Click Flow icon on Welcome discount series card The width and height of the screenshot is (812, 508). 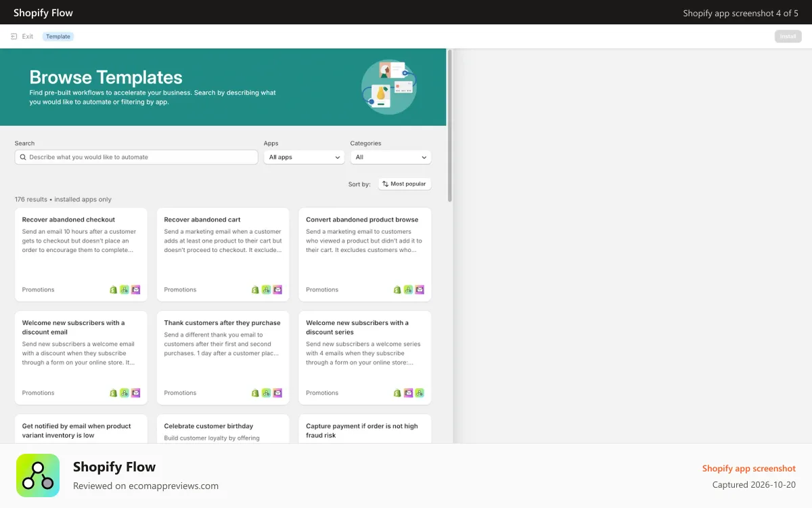point(420,393)
